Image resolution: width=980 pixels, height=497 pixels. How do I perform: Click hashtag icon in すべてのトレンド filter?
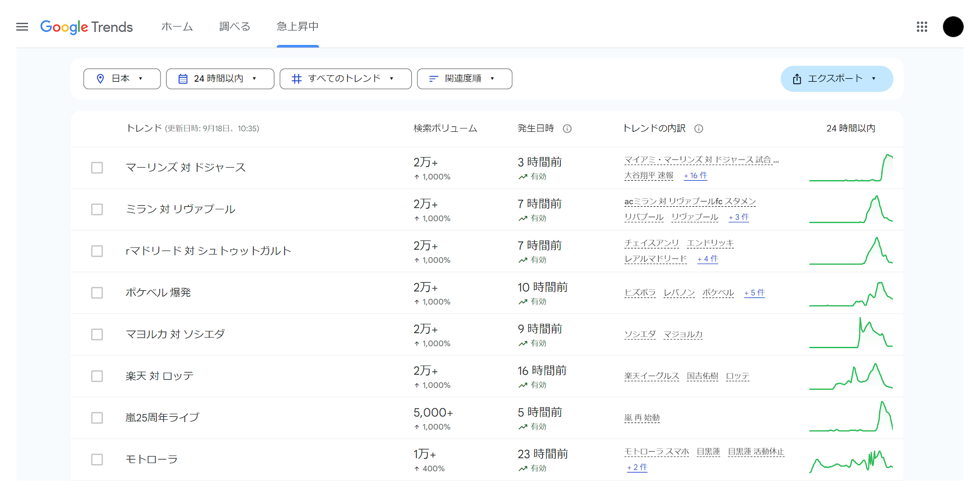(x=297, y=79)
